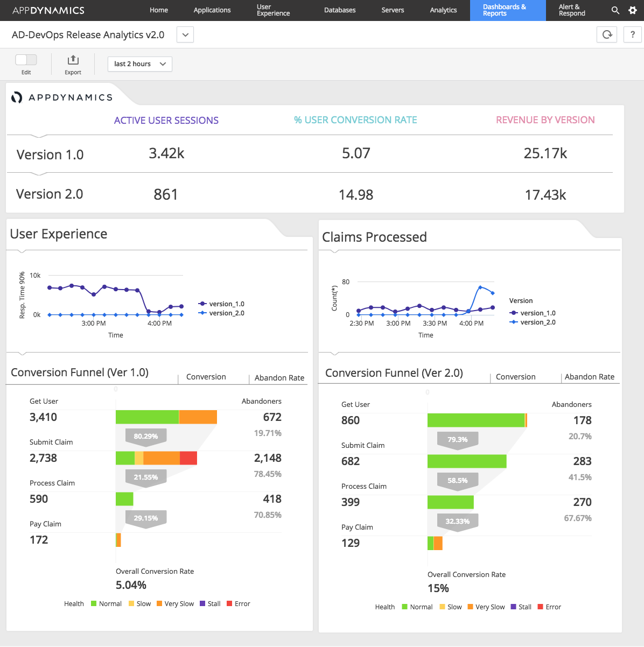Open the User Experience menu
This screenshot has width=644, height=647.
(273, 10)
